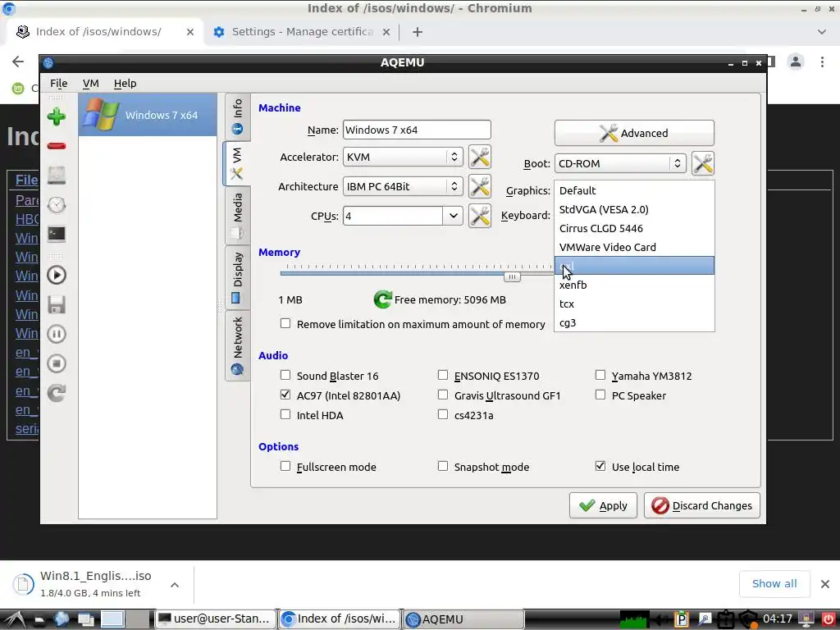This screenshot has width=840, height=630.
Task: Enable Fullscreen mode option
Action: [285, 466]
